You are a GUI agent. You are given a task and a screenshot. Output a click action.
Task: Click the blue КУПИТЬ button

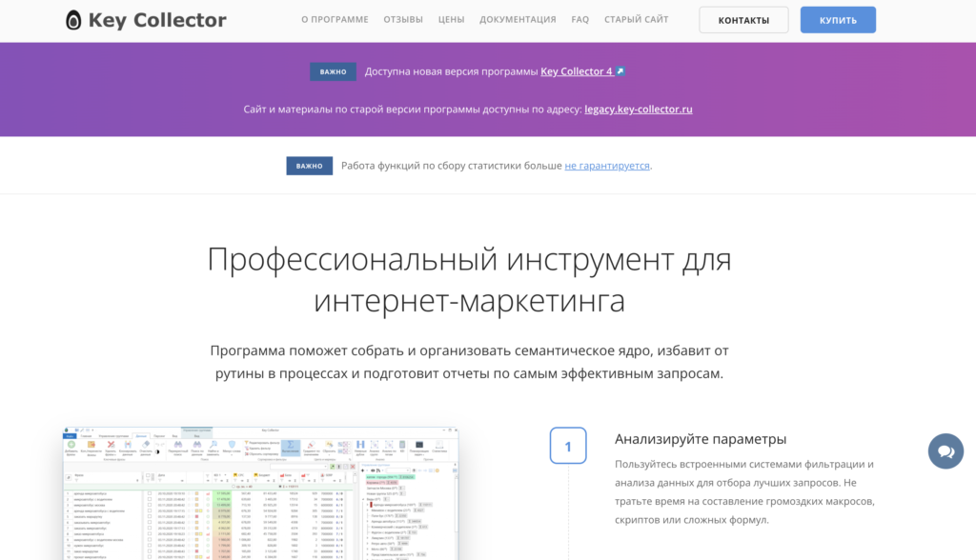[838, 20]
